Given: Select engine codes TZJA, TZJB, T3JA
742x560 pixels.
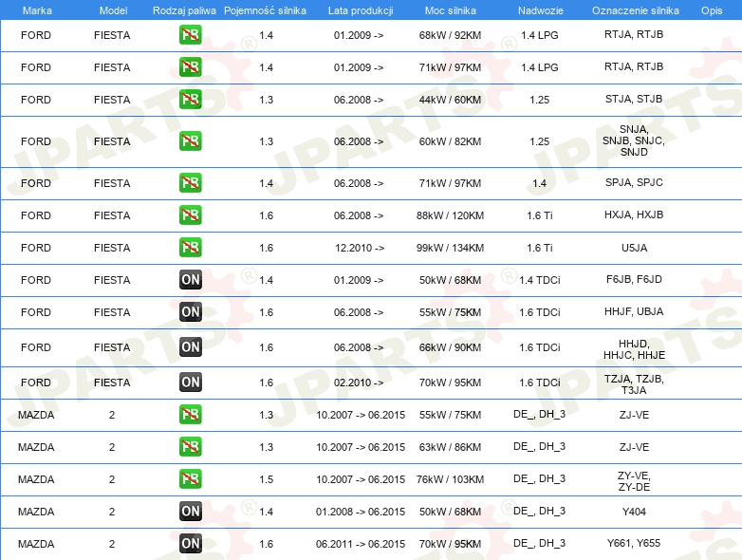Looking at the screenshot, I should click(634, 384).
